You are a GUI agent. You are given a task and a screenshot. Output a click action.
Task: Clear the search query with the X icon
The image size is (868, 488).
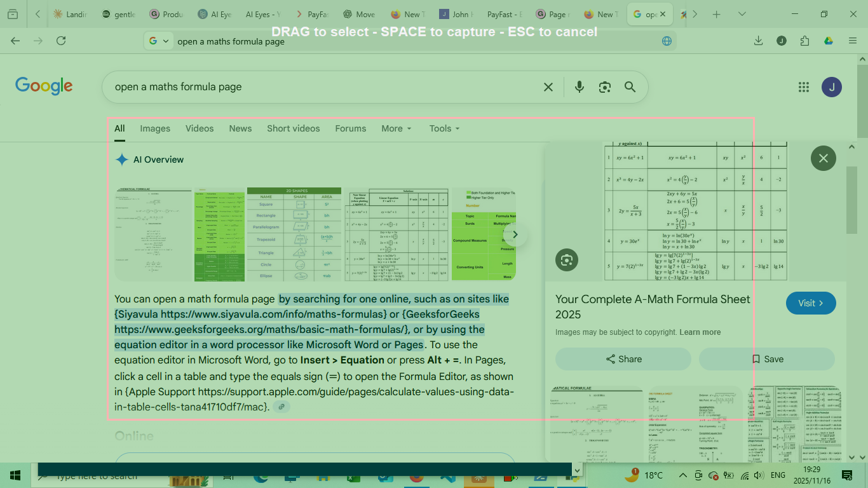tap(548, 86)
